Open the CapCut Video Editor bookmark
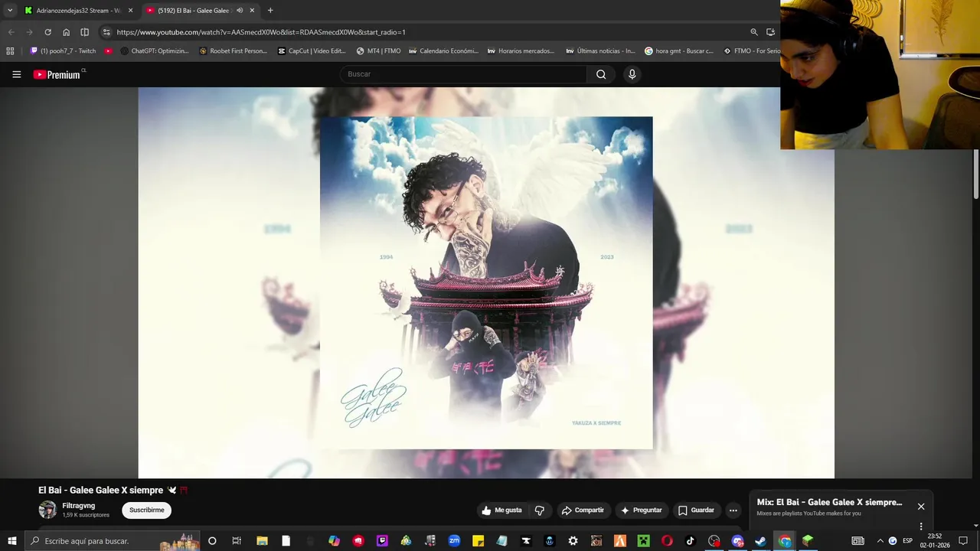980x551 pixels. [312, 51]
